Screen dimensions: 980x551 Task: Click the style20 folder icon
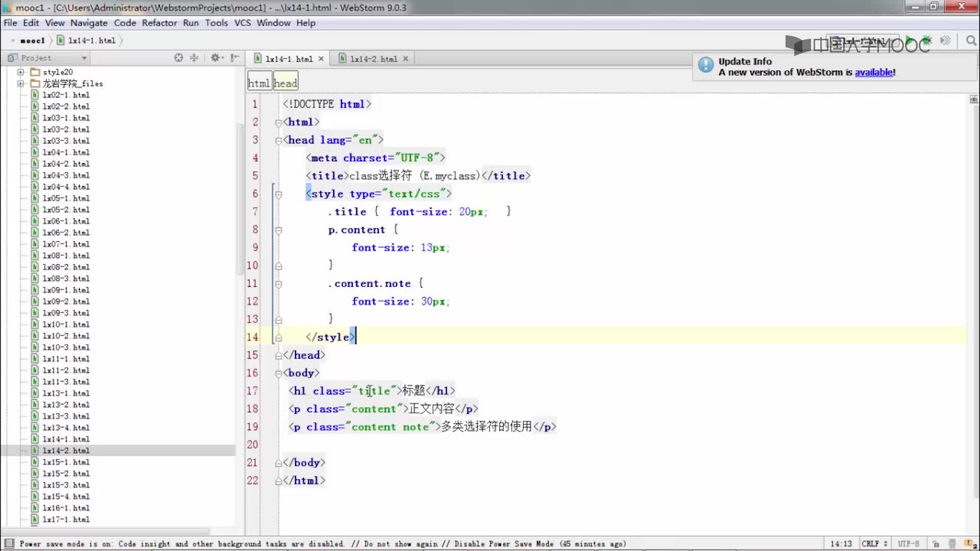(35, 72)
